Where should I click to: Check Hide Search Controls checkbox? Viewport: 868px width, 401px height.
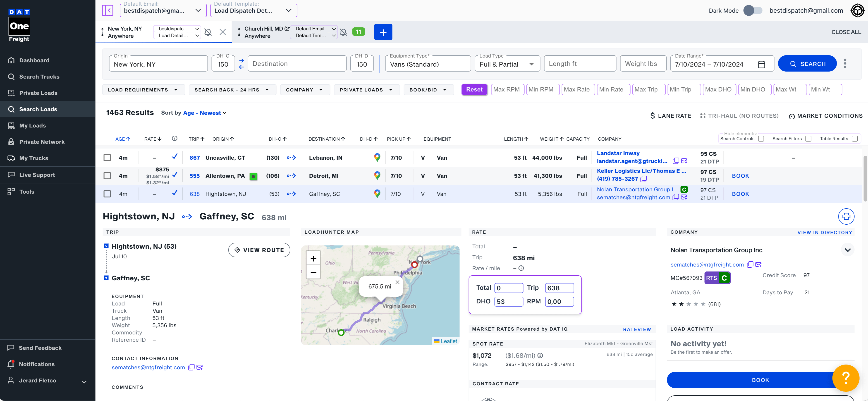tap(761, 139)
